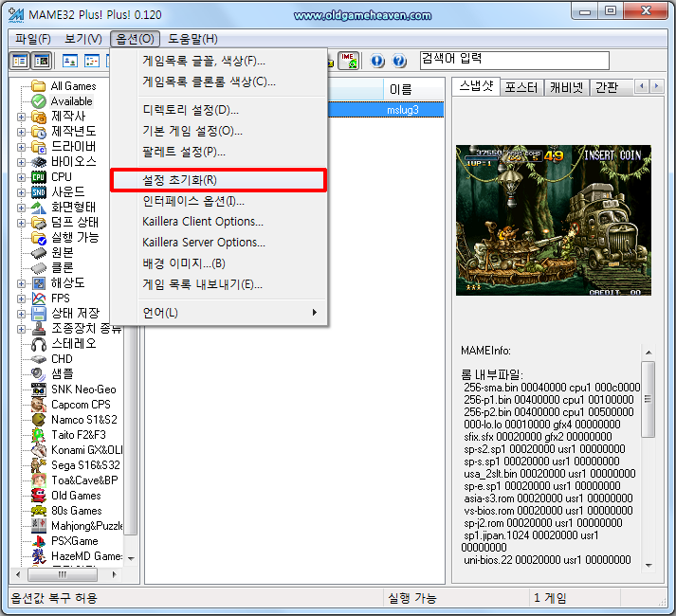Select the SNK Neo-Geo folder icon
Viewport: 676px width, 616px height.
pos(39,390)
